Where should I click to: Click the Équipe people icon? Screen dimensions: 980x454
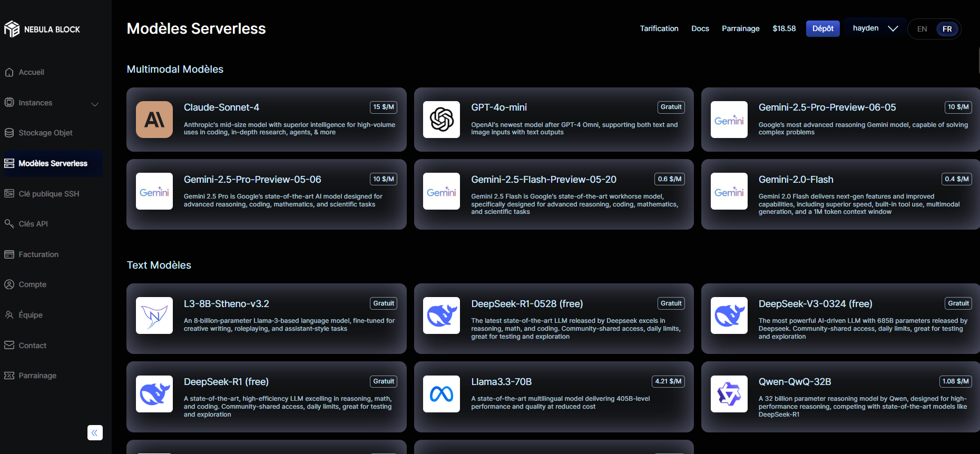pos(9,315)
